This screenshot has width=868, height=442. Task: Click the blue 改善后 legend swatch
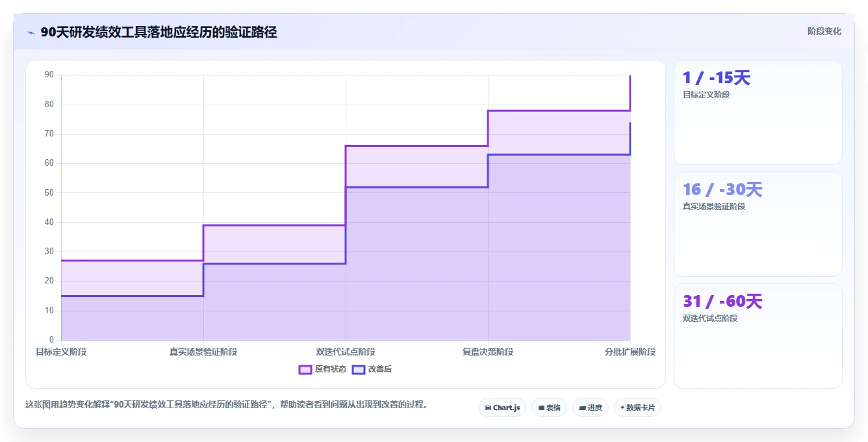click(x=359, y=369)
